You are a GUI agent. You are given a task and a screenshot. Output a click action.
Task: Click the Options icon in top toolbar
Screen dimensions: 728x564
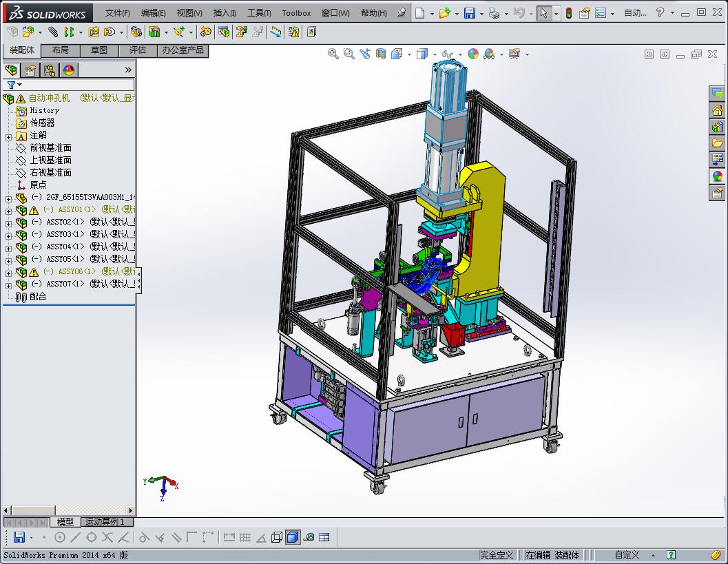(x=601, y=13)
